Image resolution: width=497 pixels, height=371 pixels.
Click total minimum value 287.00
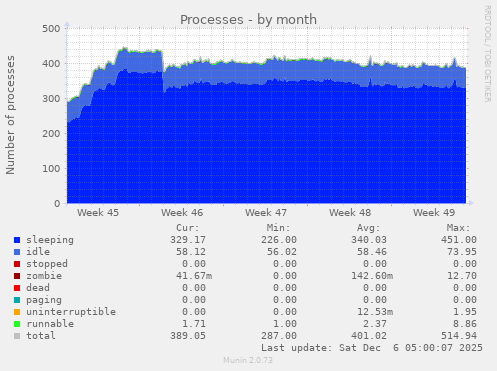pyautogui.click(x=279, y=336)
